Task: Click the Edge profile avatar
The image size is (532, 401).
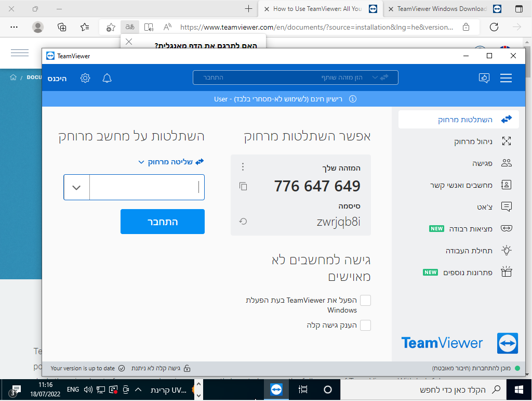Action: [x=37, y=27]
